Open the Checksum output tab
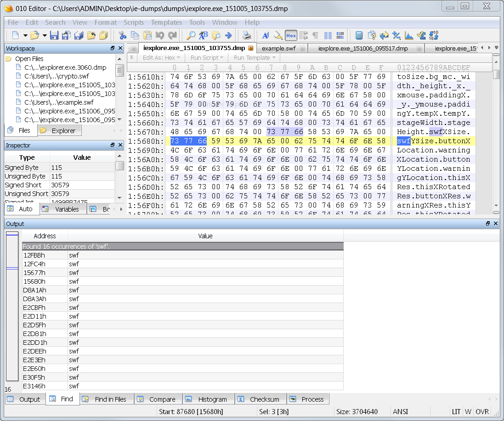Screen dimensions: 504x421 click(x=260, y=399)
